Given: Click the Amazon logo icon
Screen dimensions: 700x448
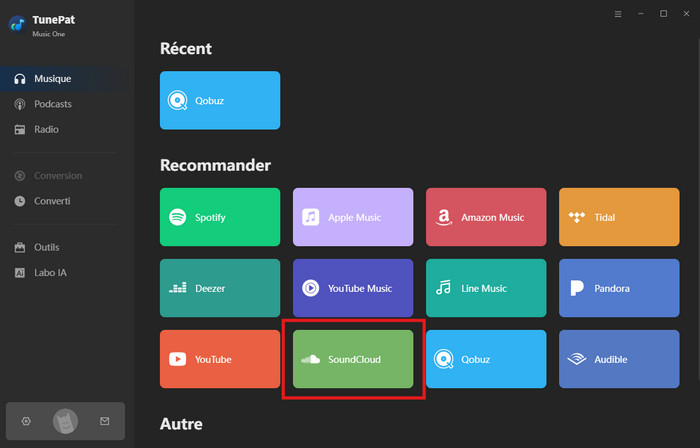Looking at the screenshot, I should pyautogui.click(x=444, y=217).
